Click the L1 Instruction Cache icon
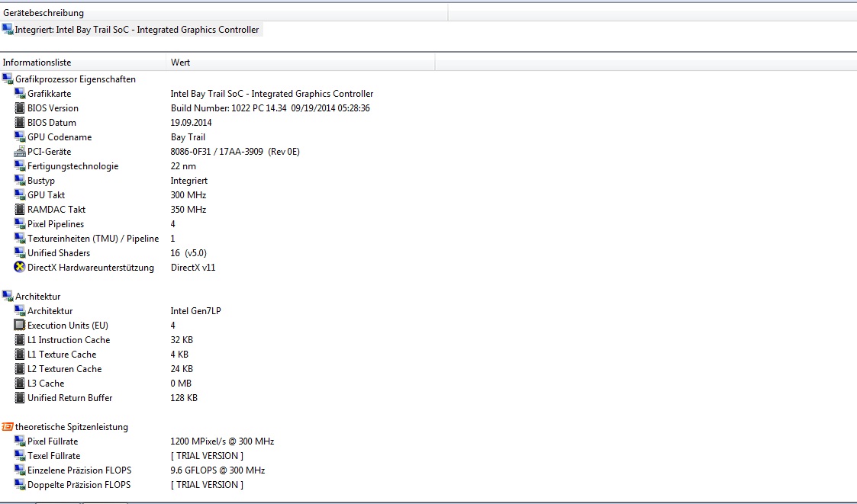857x504 pixels. coord(20,339)
